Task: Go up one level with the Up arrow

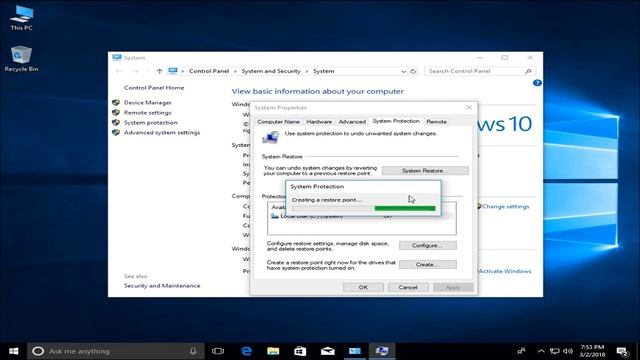Action: tap(159, 71)
